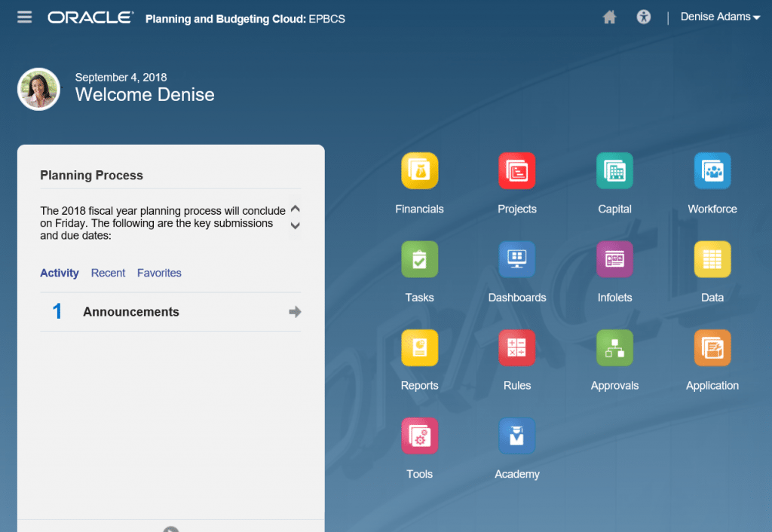Viewport: 772px width, 532px height.
Task: Open the Projects cluster
Action: click(x=517, y=171)
